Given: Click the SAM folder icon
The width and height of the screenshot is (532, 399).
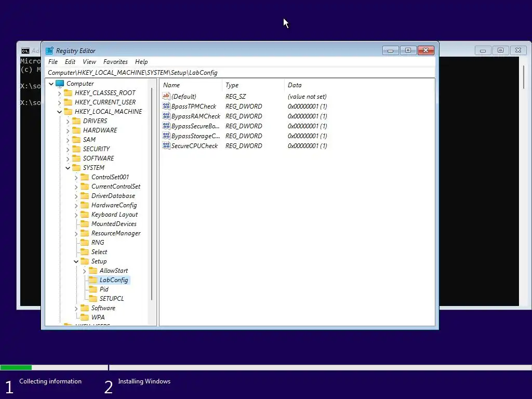Looking at the screenshot, I should point(77,139).
